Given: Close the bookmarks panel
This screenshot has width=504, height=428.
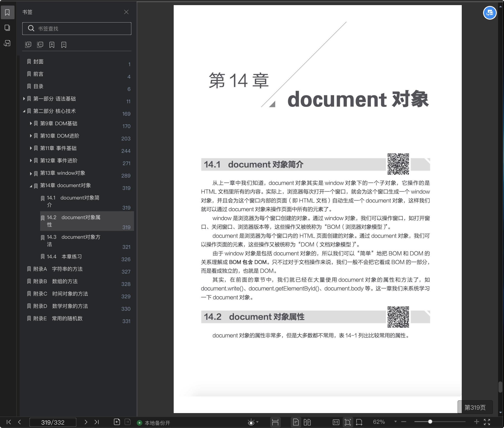Looking at the screenshot, I should [126, 12].
